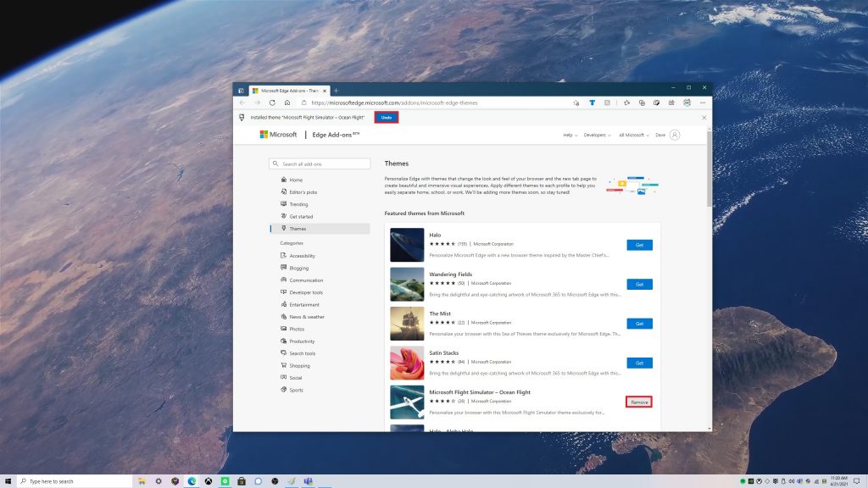Remove the Ocean Flight theme

pyautogui.click(x=639, y=402)
